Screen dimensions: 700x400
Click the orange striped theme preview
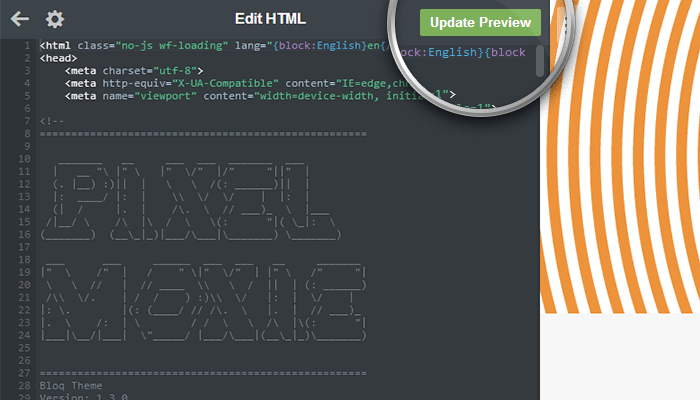pos(620,156)
